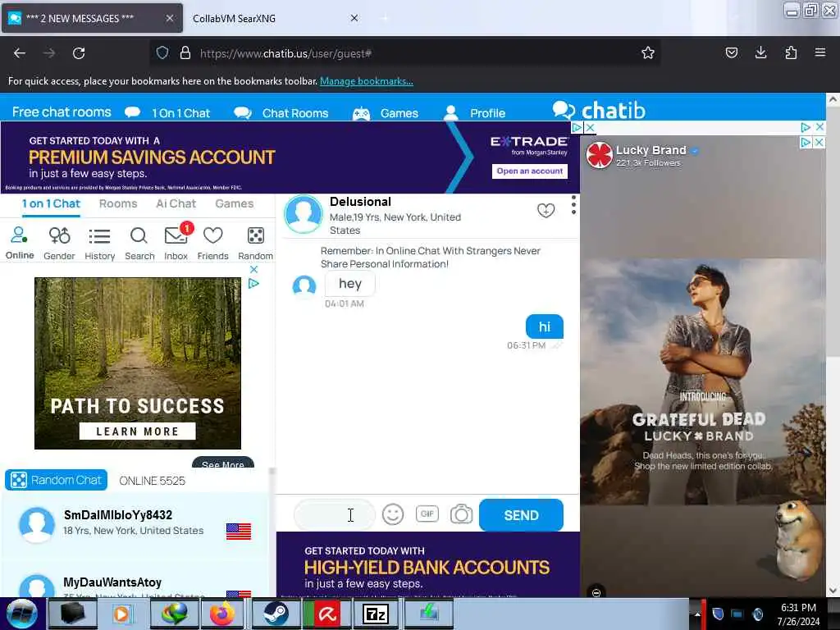The width and height of the screenshot is (840, 630).
Task: Close the 2 NEW MESSAGES tab
Action: [x=169, y=18]
